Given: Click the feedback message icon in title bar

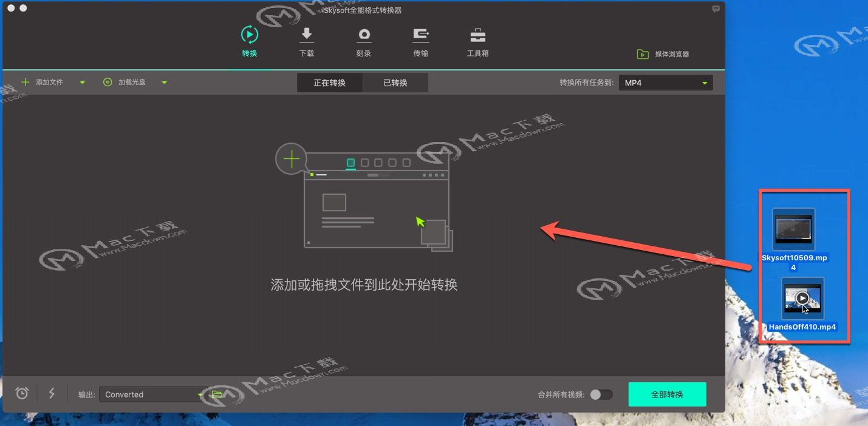Looking at the screenshot, I should click(716, 9).
